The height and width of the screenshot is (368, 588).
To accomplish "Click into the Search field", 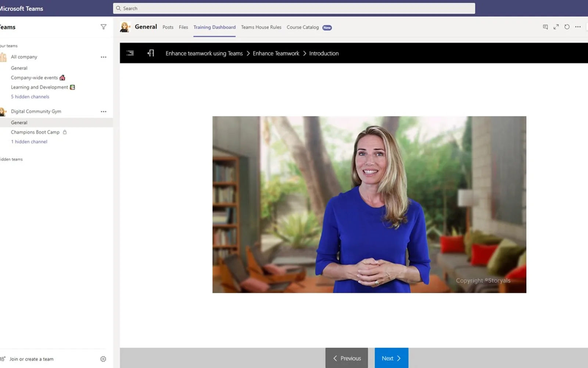I will (294, 8).
